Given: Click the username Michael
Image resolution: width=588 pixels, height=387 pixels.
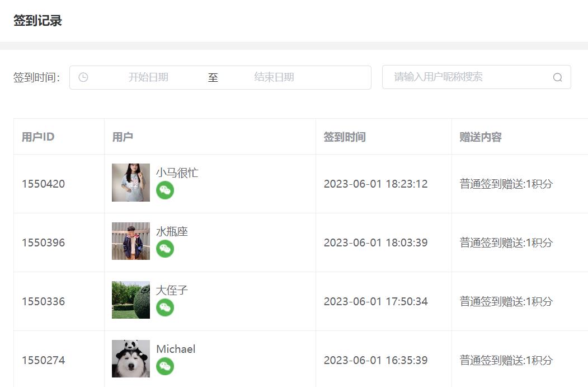Looking at the screenshot, I should [176, 349].
